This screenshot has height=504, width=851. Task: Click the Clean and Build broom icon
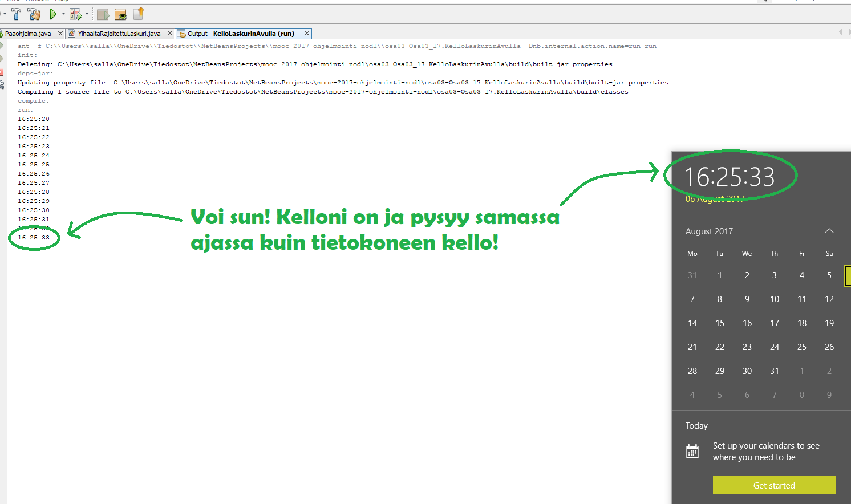pos(34,14)
